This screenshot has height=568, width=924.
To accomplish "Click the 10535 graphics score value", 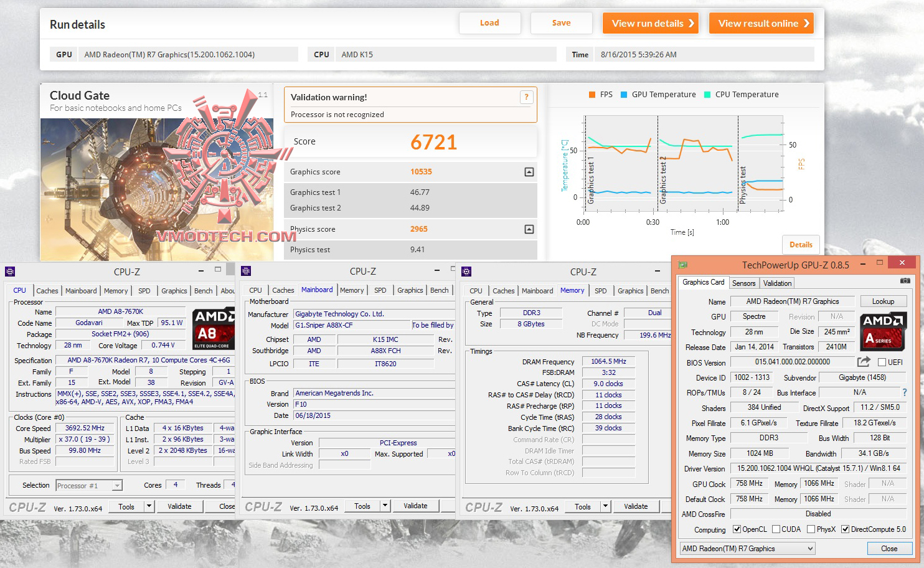I will (x=421, y=172).
